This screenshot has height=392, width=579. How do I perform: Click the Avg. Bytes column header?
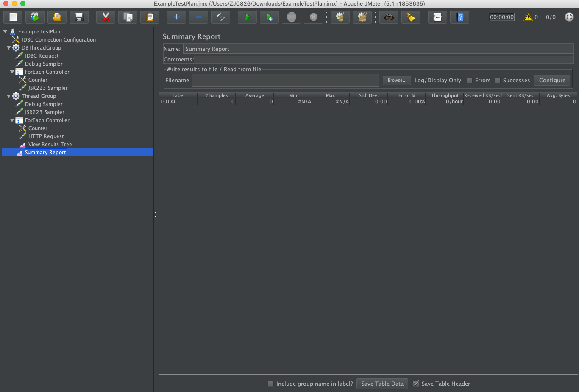click(558, 95)
